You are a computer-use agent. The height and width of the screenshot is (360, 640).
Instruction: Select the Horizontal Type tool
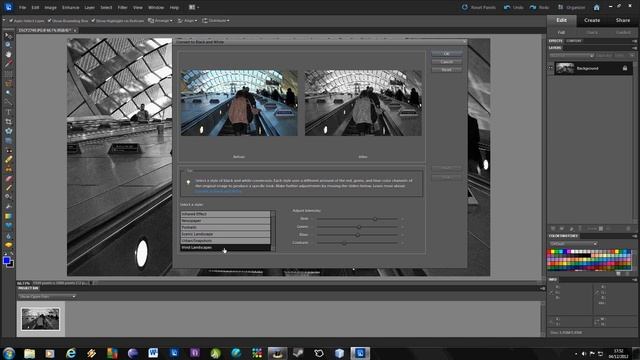tap(8, 112)
